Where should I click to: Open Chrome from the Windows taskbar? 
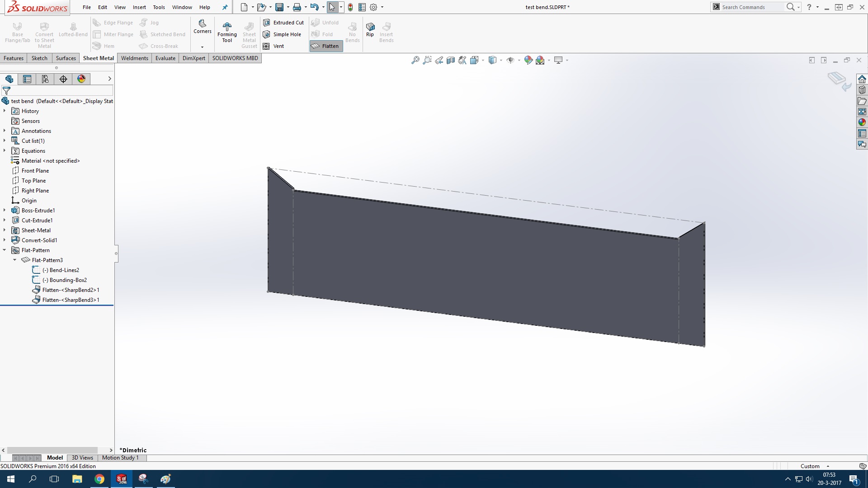coord(99,479)
